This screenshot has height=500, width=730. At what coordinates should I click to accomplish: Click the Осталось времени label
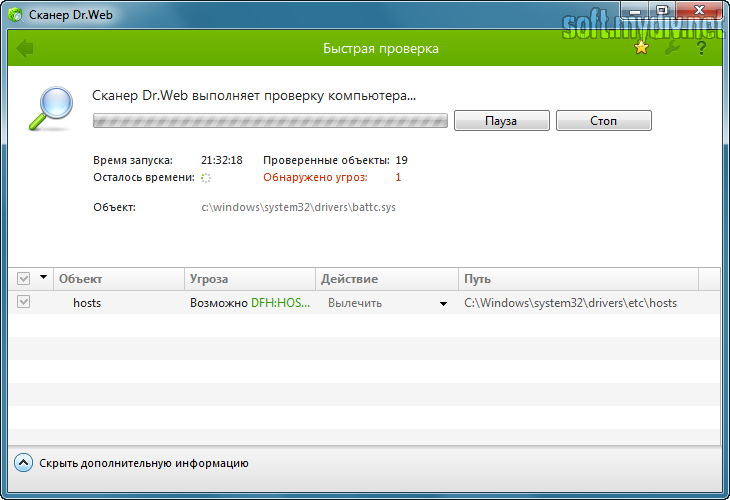click(144, 177)
